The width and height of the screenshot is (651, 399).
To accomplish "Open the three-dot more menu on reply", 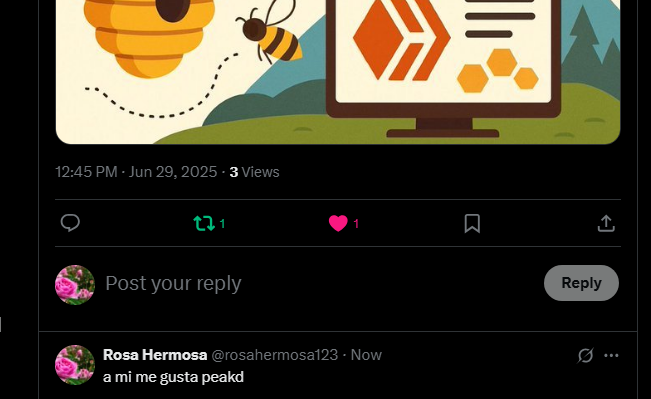I will (x=611, y=355).
